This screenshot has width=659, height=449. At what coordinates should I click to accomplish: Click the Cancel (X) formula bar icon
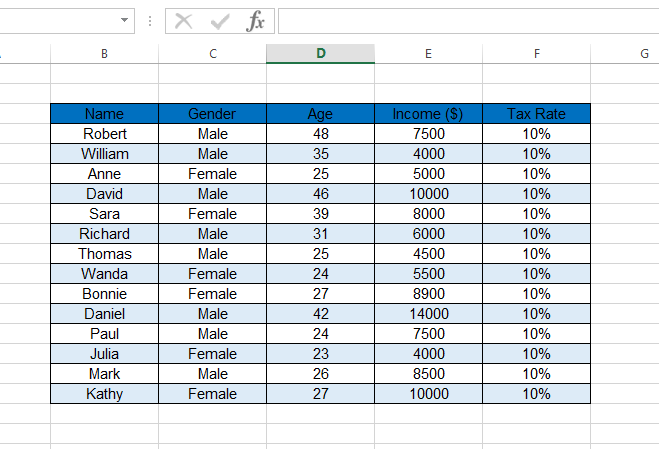click(x=184, y=21)
